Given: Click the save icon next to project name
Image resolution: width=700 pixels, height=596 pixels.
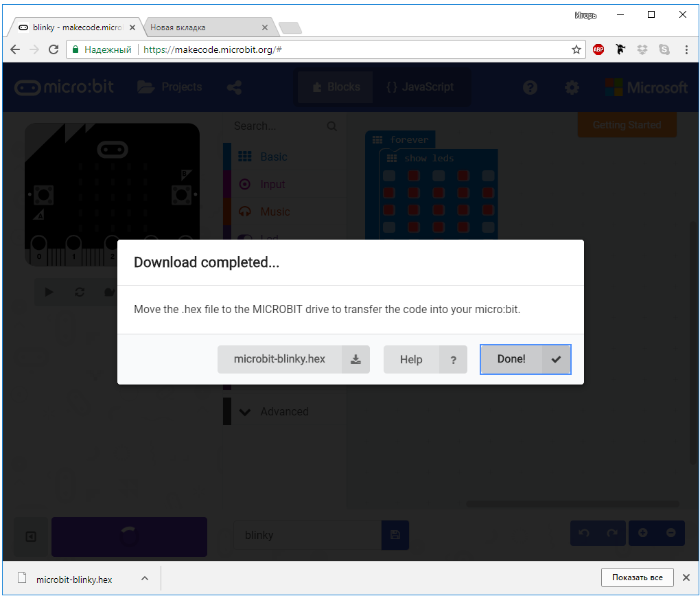Looking at the screenshot, I should 395,535.
